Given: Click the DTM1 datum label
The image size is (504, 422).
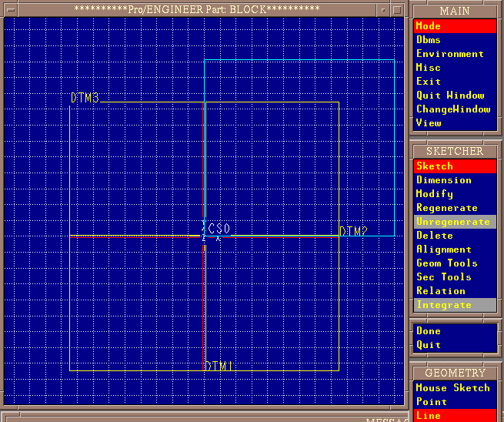Looking at the screenshot, I should click(219, 366).
